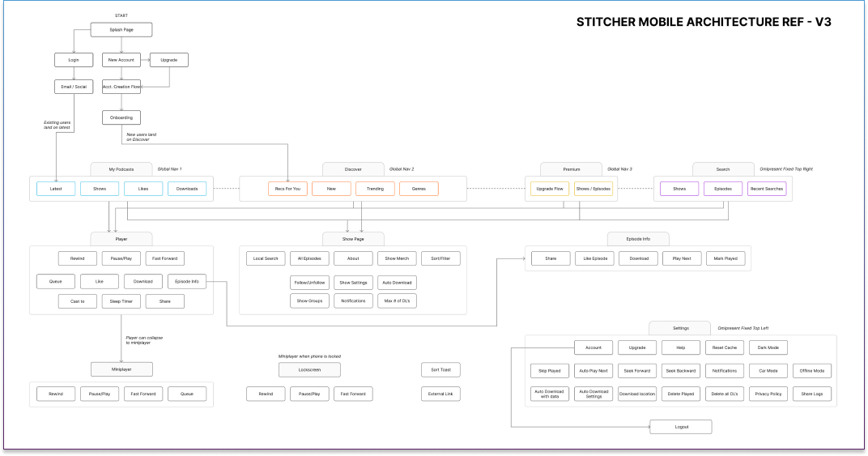Screen dimensions: 868x456
Task: Select the Logout box
Action: (681, 427)
